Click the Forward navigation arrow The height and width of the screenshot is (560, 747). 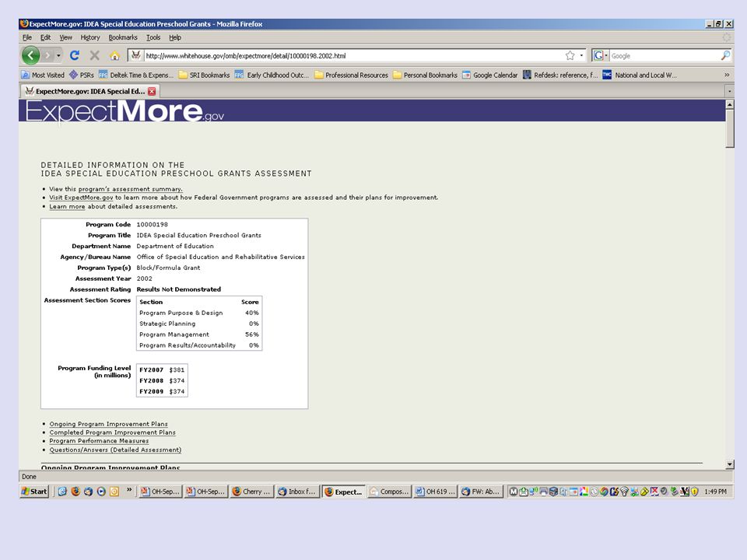point(47,56)
